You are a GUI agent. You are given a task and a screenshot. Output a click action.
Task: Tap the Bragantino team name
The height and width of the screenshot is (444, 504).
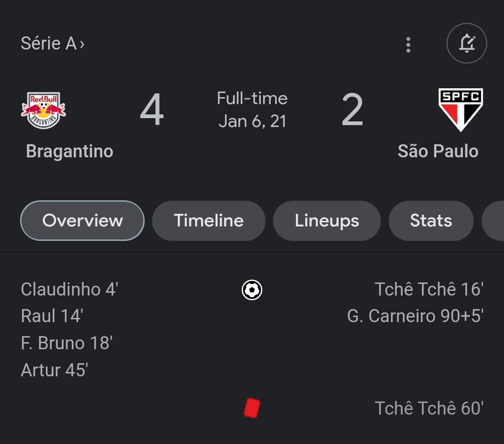[x=70, y=151]
